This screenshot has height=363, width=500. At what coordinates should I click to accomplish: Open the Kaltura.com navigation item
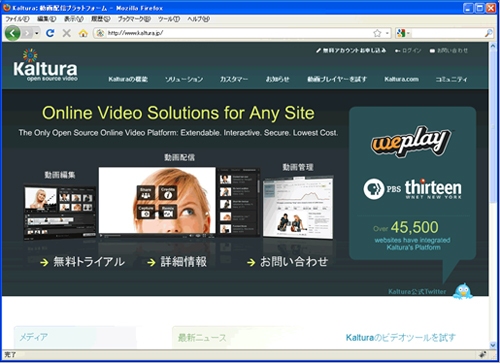401,79
